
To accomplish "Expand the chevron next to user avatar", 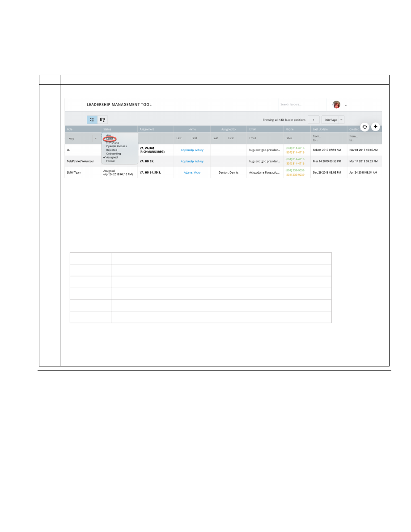I will [346, 105].
